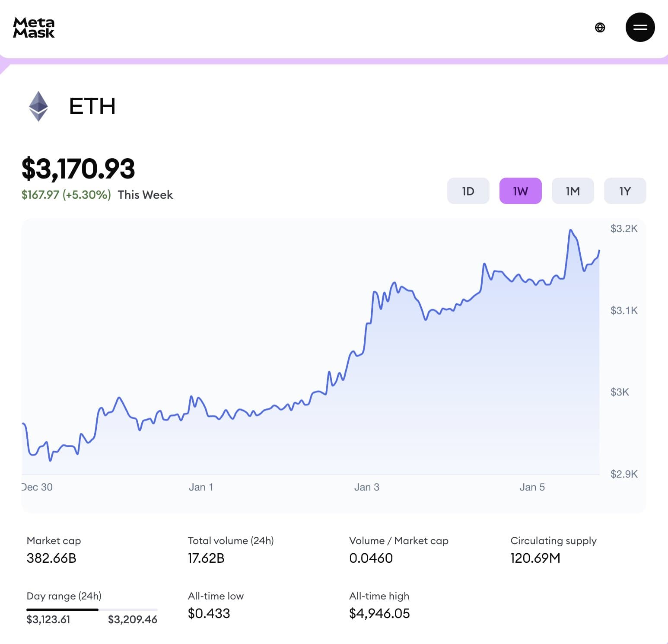The image size is (668, 644).
Task: Click the ETH price $3,170.93
Action: click(78, 169)
